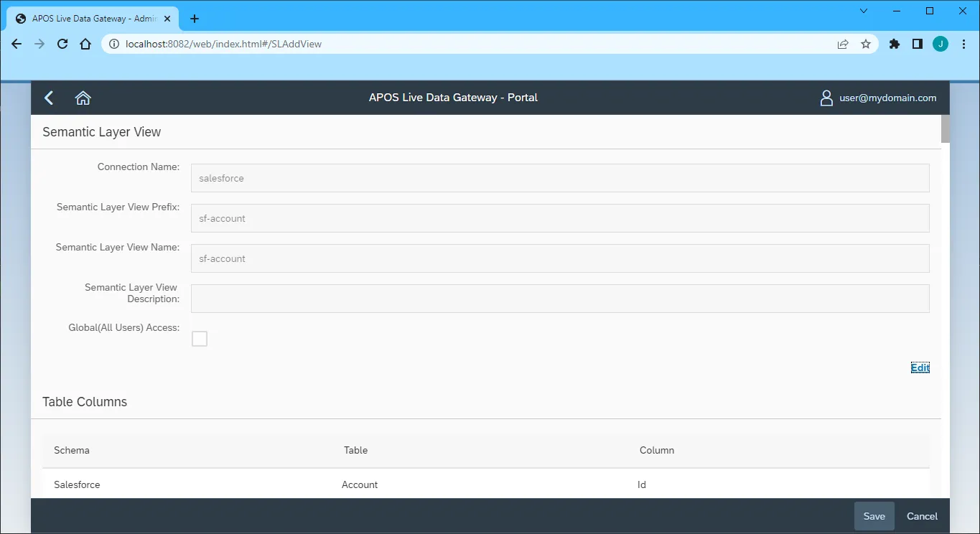Bookmark this page with star icon
980x534 pixels.
(x=866, y=44)
